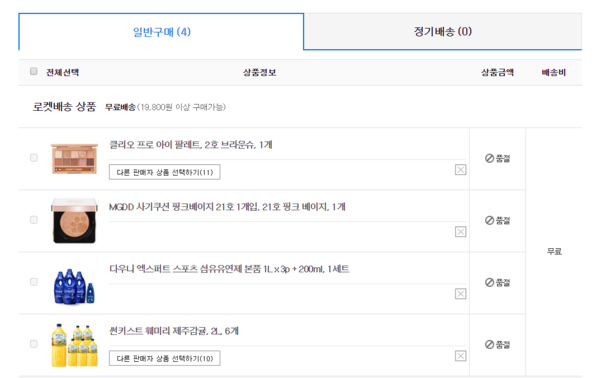This screenshot has width=601, height=378.
Task: Click the 무료배송 (19,800원 이상 구매가능) note
Action: pyautogui.click(x=165, y=107)
